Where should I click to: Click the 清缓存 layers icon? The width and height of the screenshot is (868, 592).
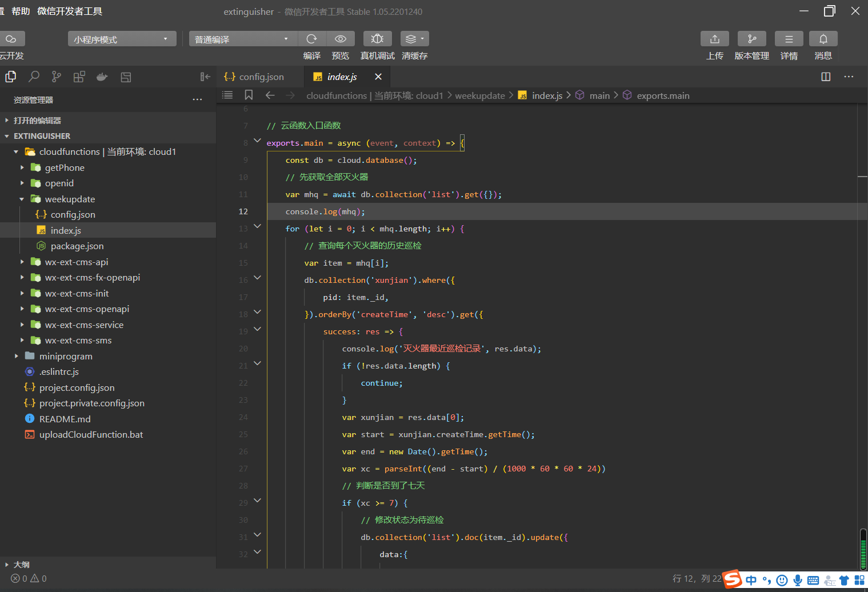point(414,39)
